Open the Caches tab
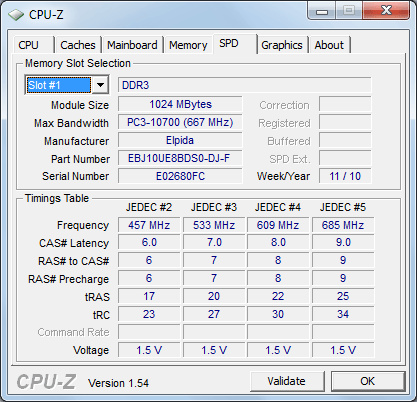 pyautogui.click(x=78, y=45)
